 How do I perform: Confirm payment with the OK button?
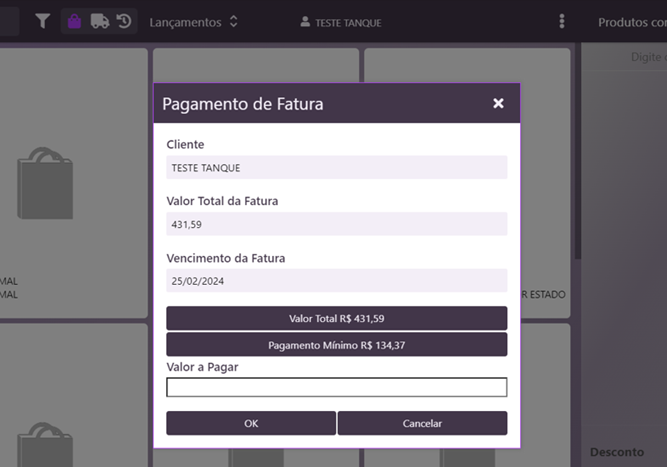click(251, 423)
